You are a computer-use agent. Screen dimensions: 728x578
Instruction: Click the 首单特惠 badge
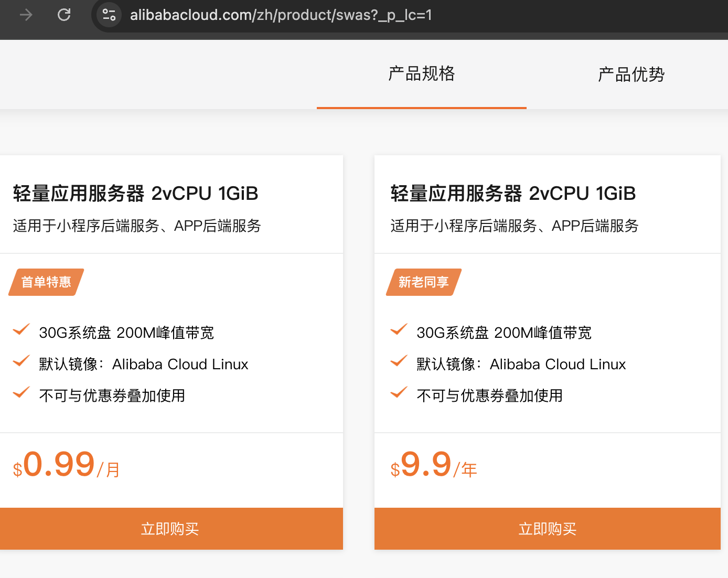pyautogui.click(x=46, y=282)
